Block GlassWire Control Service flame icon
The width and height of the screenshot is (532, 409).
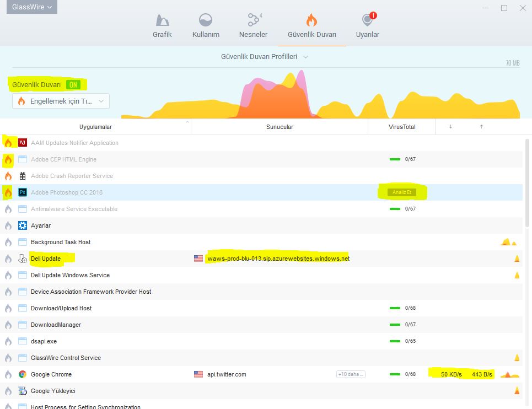(x=8, y=358)
